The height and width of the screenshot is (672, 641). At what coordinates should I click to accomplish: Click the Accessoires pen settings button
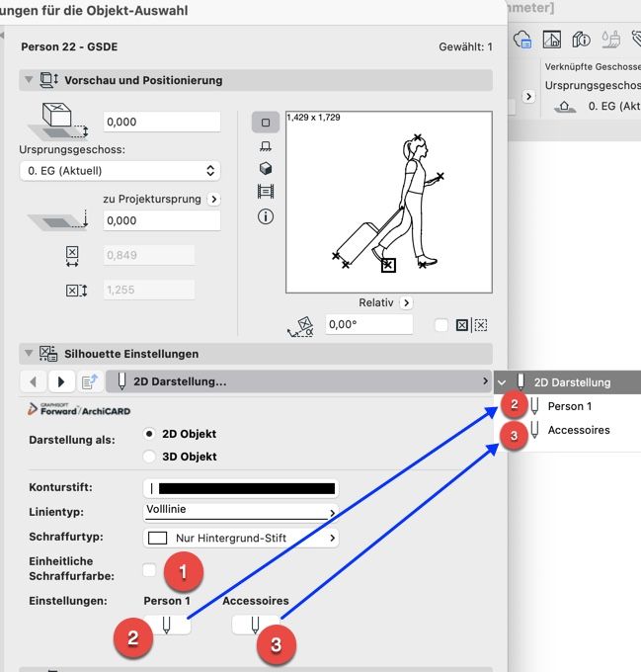(255, 626)
